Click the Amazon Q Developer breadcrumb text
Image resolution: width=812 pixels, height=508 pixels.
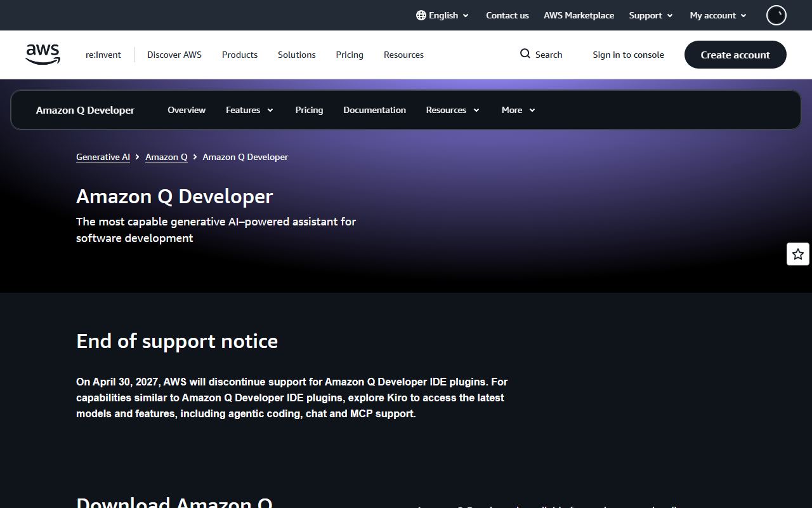click(245, 157)
